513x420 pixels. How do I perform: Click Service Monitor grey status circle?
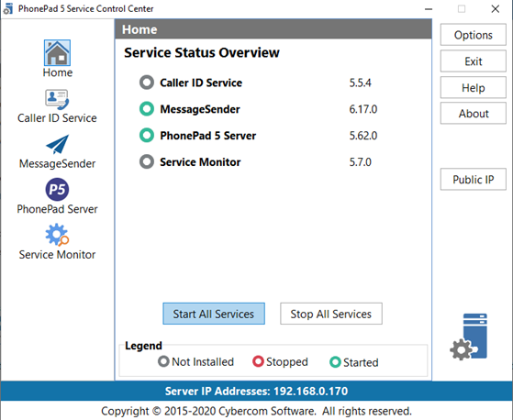147,161
